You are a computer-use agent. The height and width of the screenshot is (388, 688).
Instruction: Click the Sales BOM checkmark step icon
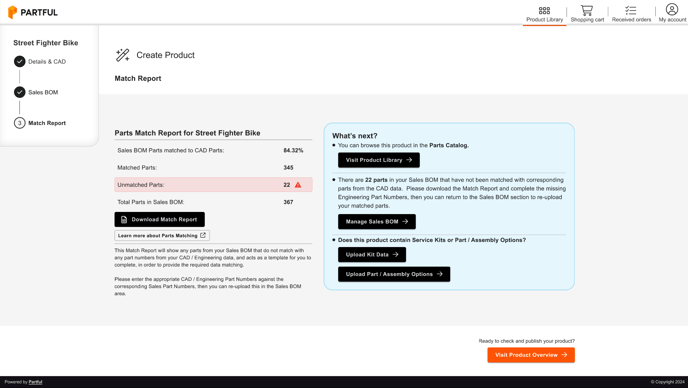pyautogui.click(x=19, y=92)
